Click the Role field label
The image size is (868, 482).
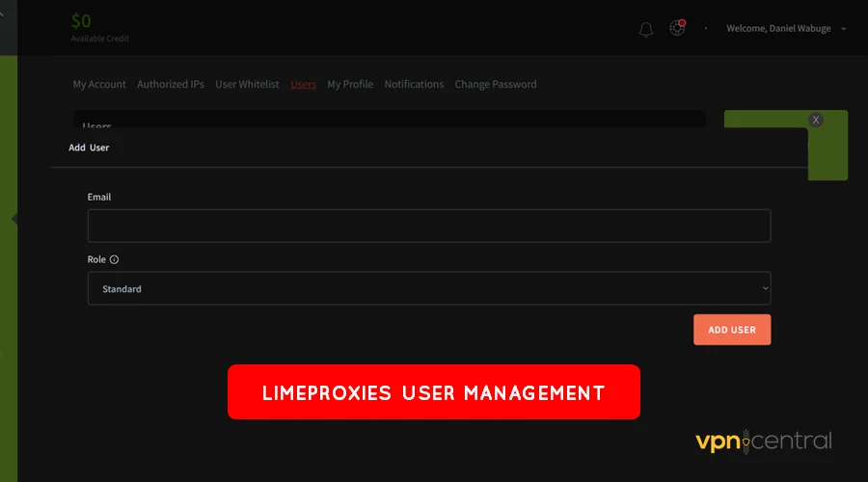tap(96, 259)
